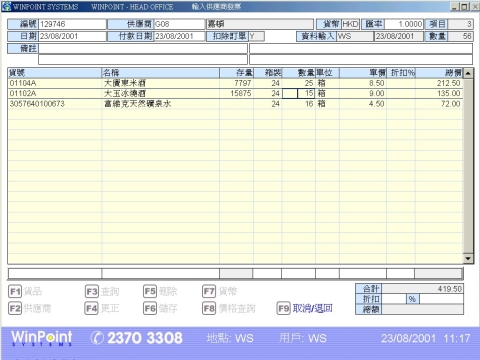Click the 扣除訂單 field showing Y
Screen dimensions: 480x360
(x=256, y=36)
